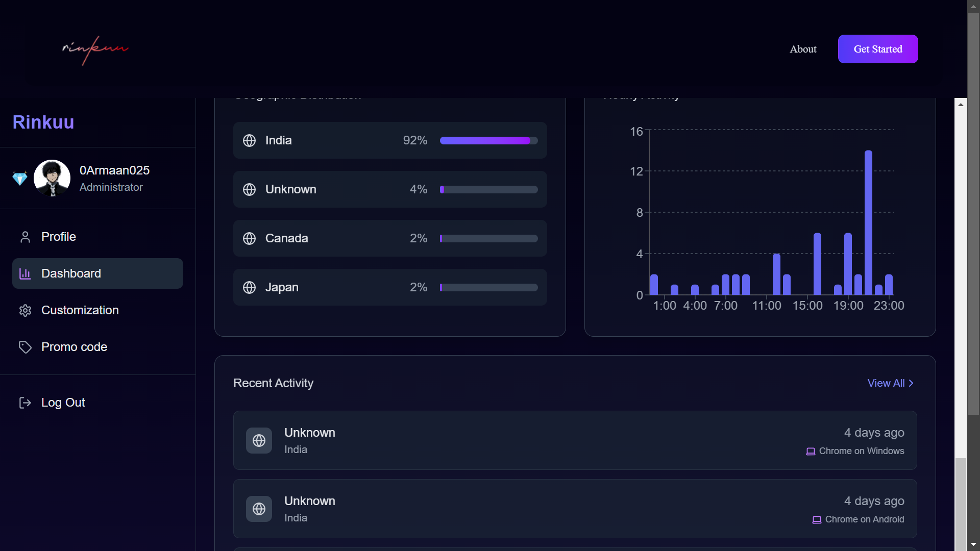Viewport: 980px width, 551px height.
Task: Click globe icon in Chrome on Windows activity
Action: (259, 440)
